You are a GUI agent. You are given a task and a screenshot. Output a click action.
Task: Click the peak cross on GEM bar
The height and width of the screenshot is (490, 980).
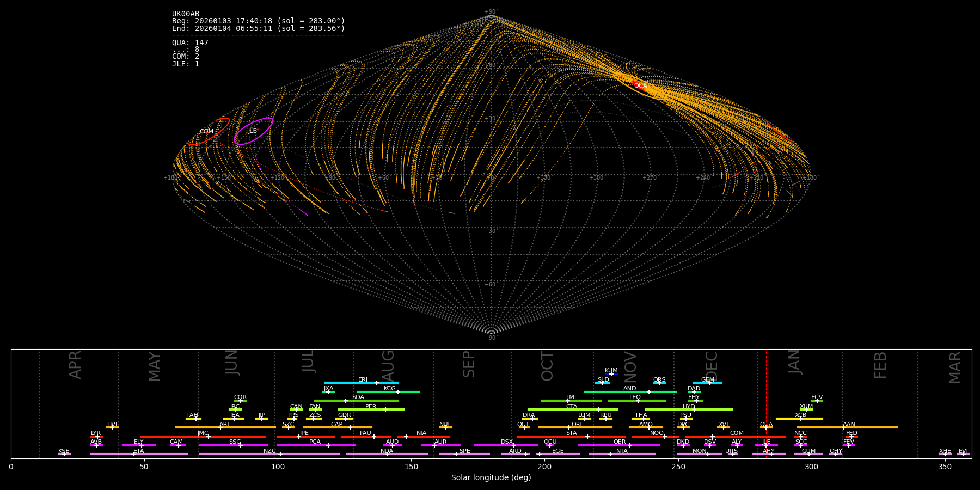[709, 383]
